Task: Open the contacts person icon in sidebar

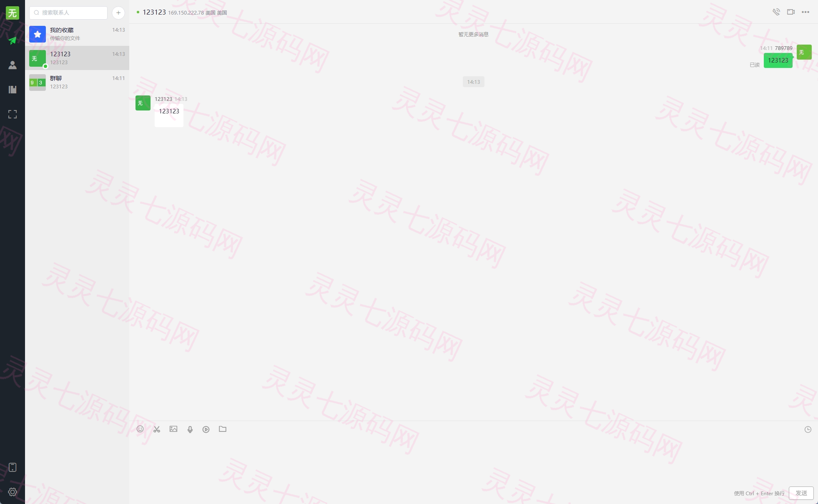Action: pyautogui.click(x=13, y=65)
